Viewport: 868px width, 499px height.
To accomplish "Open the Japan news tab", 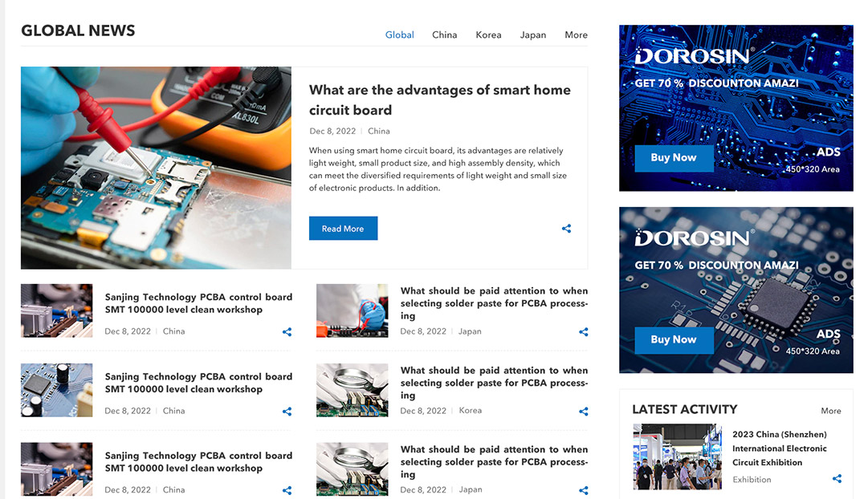I will tap(532, 35).
